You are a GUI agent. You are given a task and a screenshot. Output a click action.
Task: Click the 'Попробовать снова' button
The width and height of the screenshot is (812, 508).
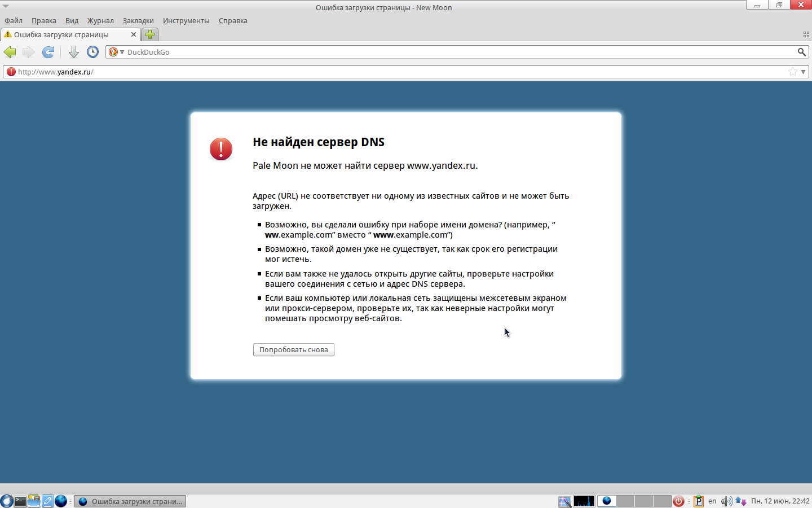tap(294, 350)
